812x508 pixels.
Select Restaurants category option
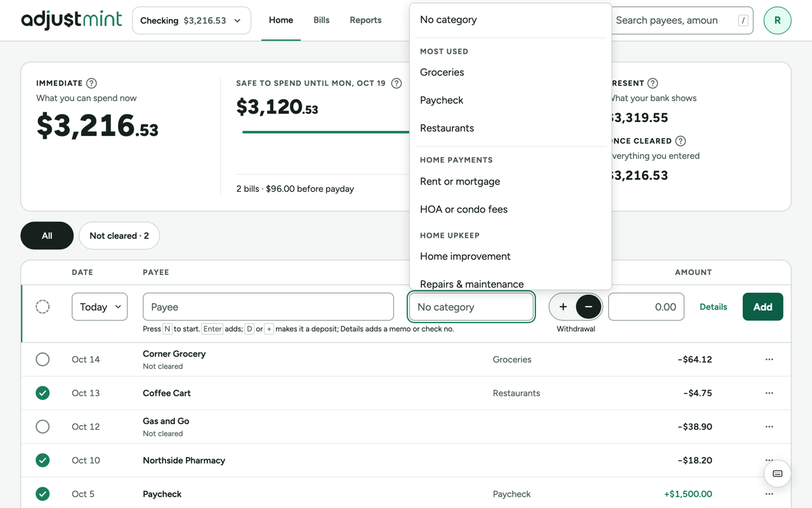pyautogui.click(x=511, y=128)
